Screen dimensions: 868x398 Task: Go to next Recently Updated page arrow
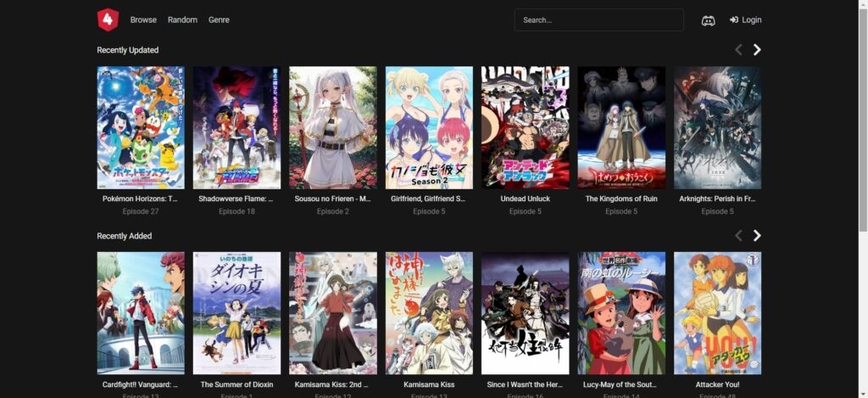757,50
